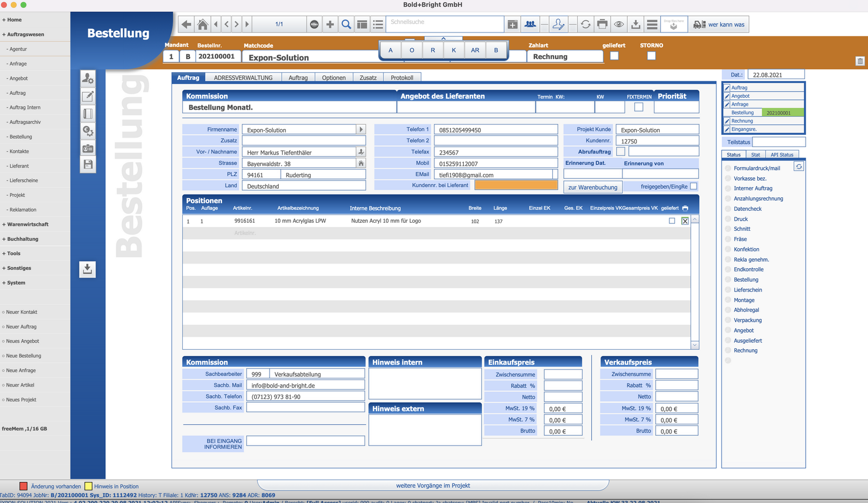Image resolution: width=868 pixels, height=503 pixels.
Task: Click the zur Warenbuchung button
Action: click(592, 188)
